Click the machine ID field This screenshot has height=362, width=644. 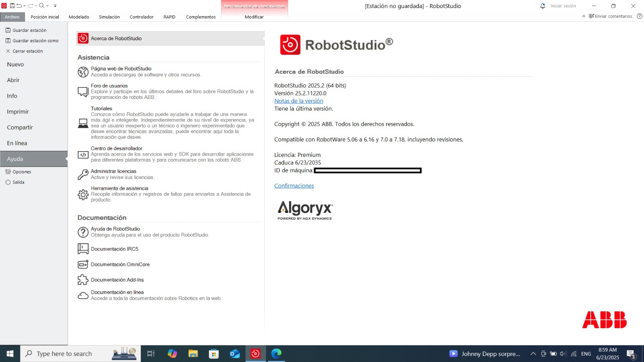point(367,171)
